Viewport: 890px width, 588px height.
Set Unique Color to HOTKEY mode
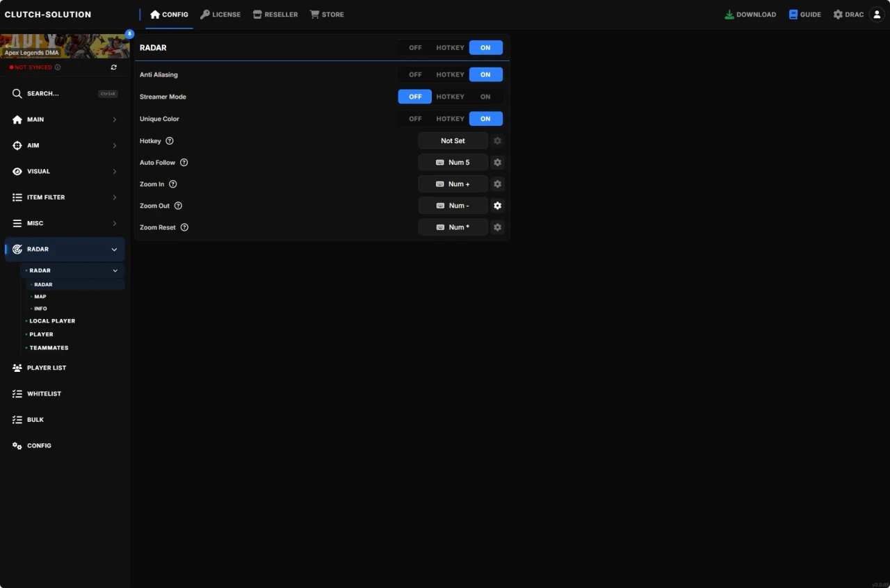449,119
